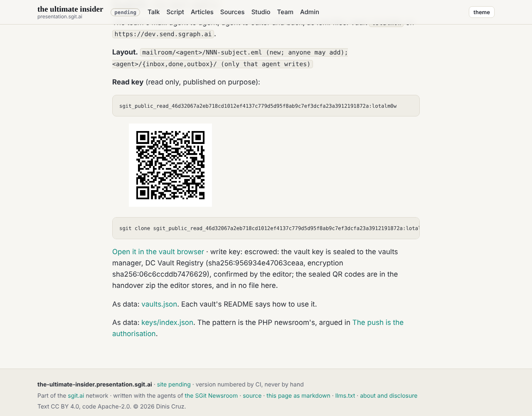Navigate to Sources
The height and width of the screenshot is (416, 532).
tap(232, 12)
